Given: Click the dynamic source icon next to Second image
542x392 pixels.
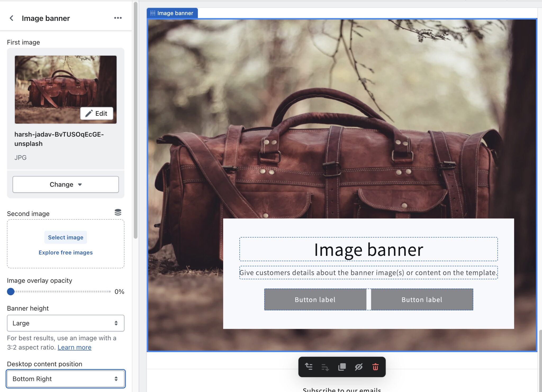Looking at the screenshot, I should pyautogui.click(x=118, y=212).
